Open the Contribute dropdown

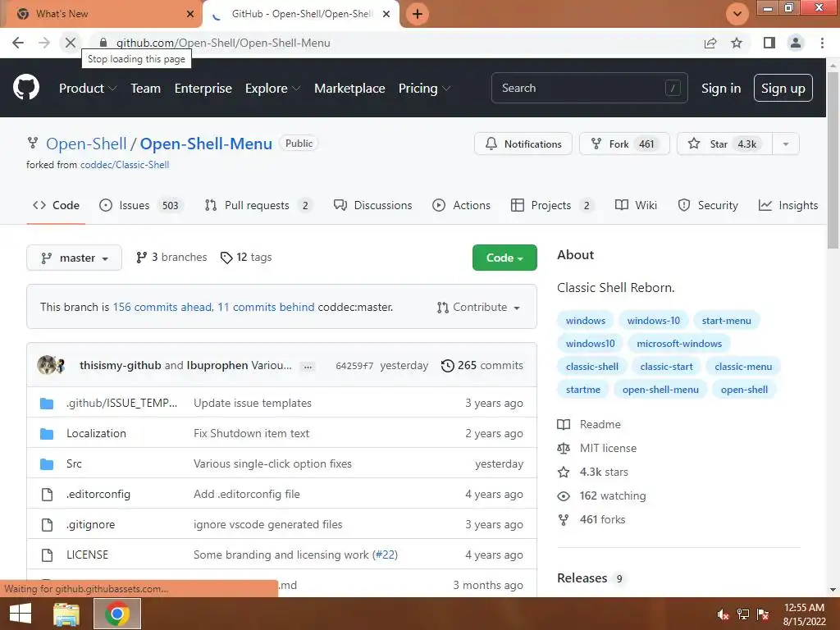(478, 308)
